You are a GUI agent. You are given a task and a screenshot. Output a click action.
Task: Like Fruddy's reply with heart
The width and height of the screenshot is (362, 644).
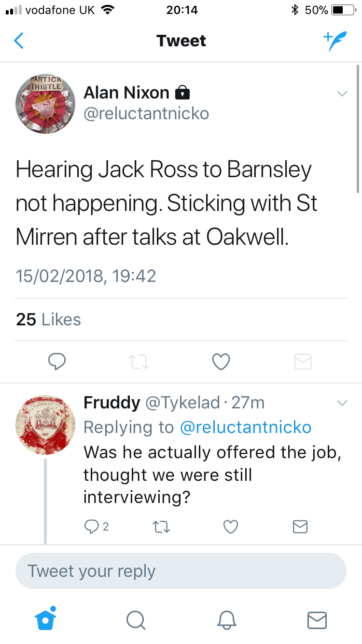[231, 527]
